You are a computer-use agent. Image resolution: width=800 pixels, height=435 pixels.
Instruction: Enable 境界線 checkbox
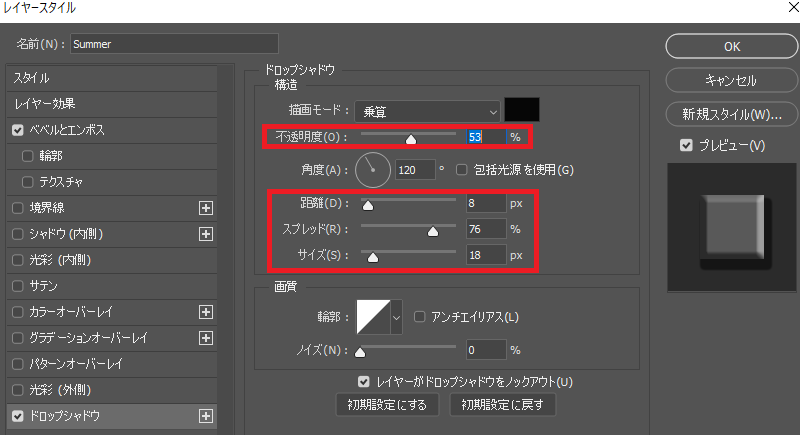(18, 208)
